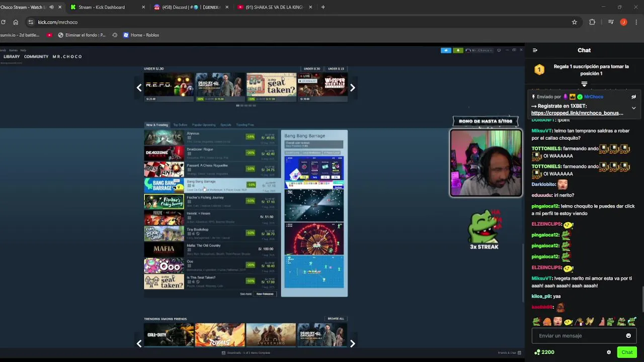644x362 pixels.
Task: Open the cropped.link/mrchoco_bonus link
Action: click(x=577, y=113)
